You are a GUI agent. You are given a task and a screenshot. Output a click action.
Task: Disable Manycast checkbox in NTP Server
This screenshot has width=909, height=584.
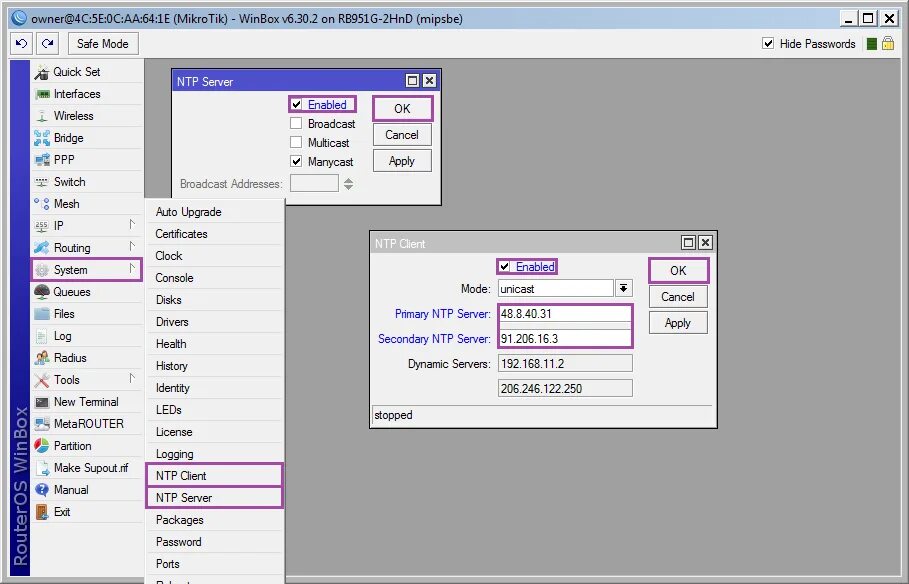[296, 161]
